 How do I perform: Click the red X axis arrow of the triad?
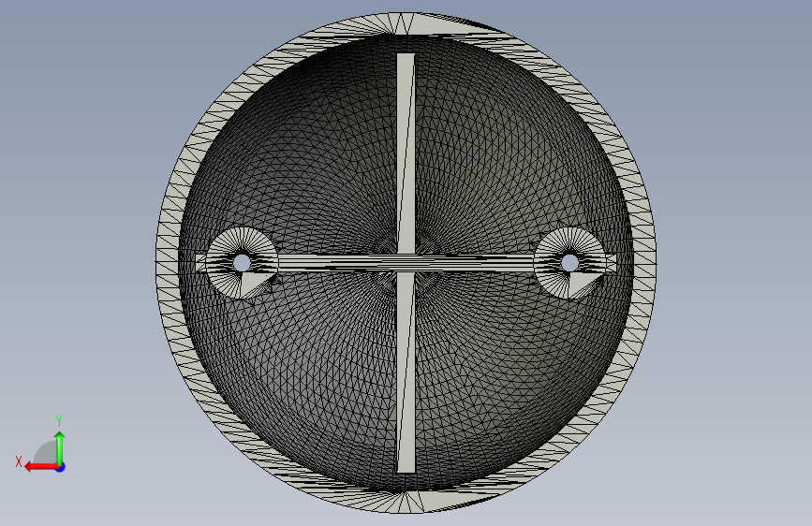pyautogui.click(x=41, y=467)
